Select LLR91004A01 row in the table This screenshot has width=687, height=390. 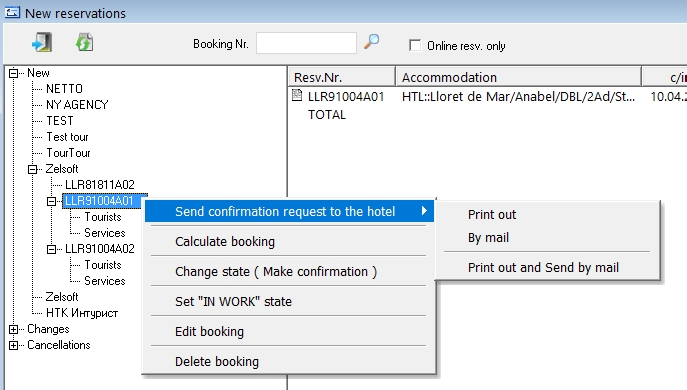346,96
